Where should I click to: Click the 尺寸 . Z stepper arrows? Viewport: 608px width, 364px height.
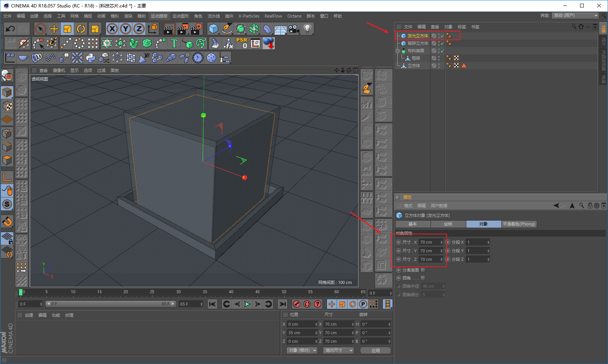[x=441, y=259]
